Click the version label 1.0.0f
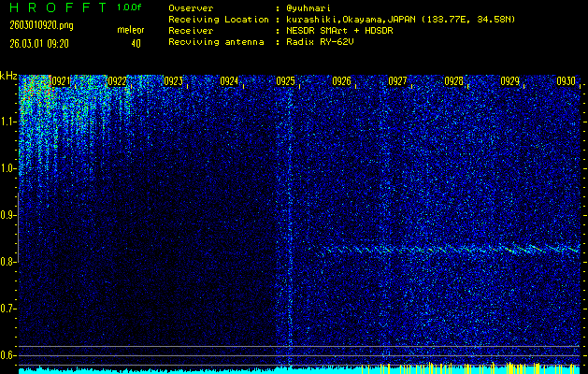The height and width of the screenshot is (374, 588). coord(129,7)
